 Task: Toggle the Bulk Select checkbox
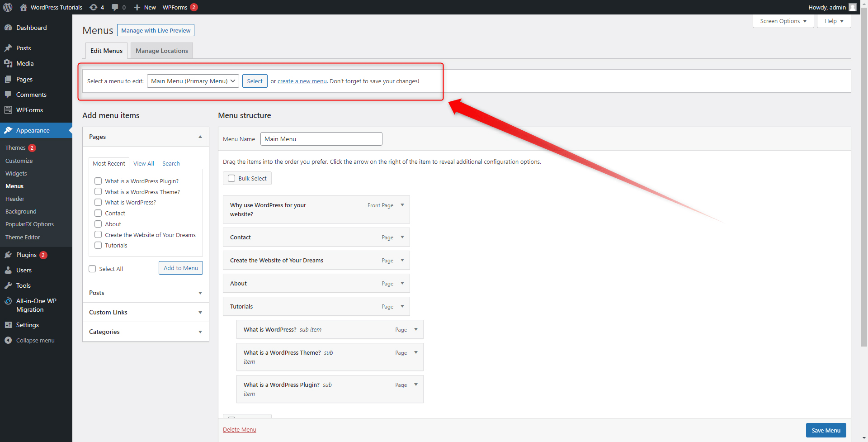click(231, 178)
